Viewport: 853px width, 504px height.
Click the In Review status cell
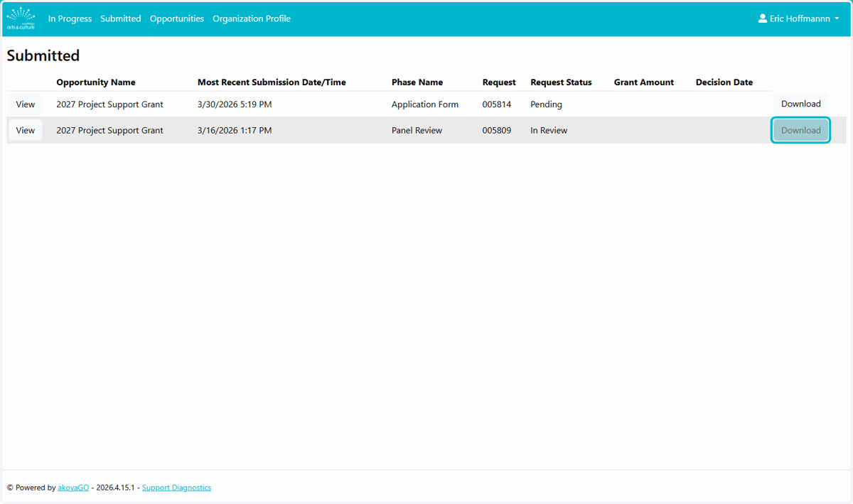click(549, 131)
